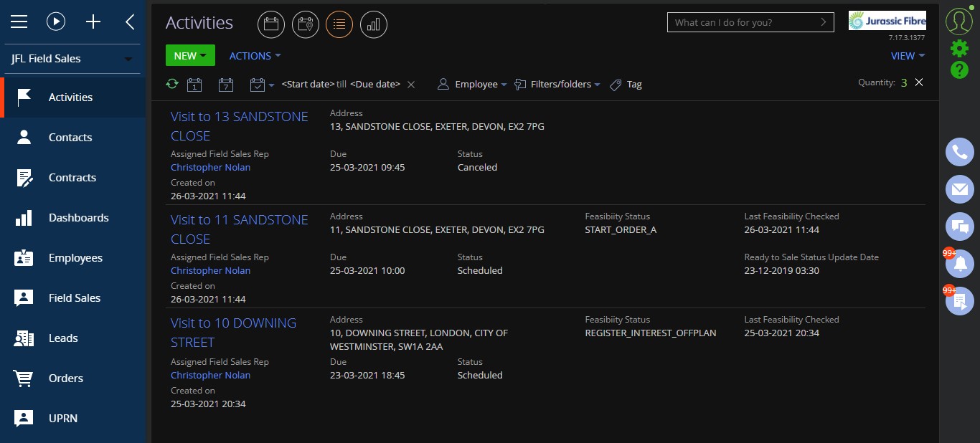Click REGISTER_INTEREST_OFFPLAN feasibility status
The height and width of the screenshot is (443, 980).
tap(651, 333)
